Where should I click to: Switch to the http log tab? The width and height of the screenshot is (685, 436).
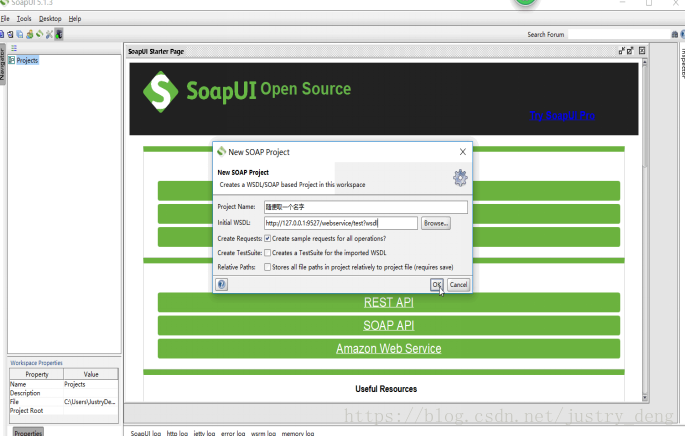click(177, 433)
